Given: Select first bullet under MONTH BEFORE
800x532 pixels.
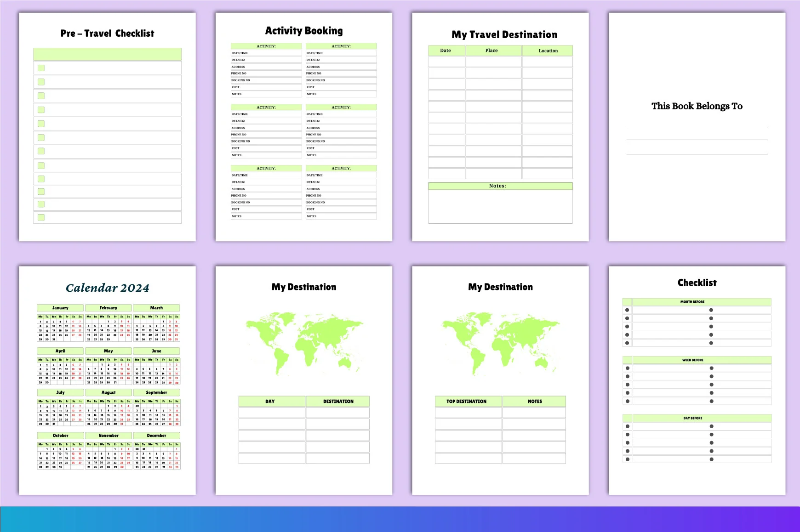Looking at the screenshot, I should tap(627, 310).
